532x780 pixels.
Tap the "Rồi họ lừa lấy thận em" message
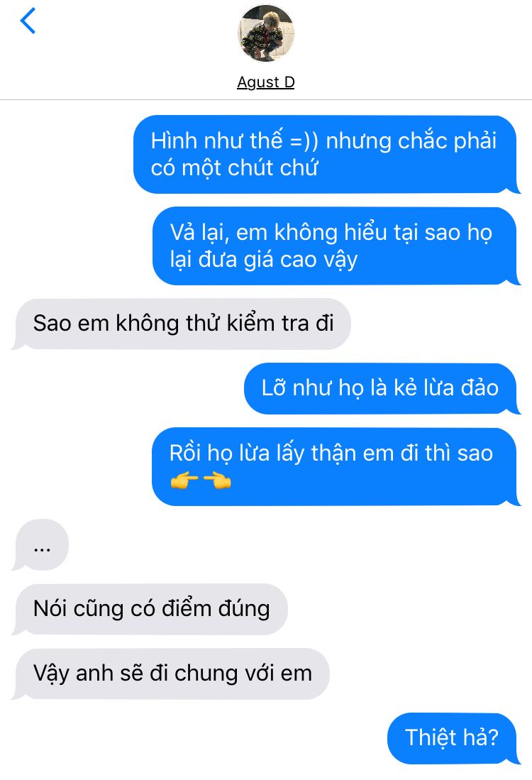coord(335,466)
